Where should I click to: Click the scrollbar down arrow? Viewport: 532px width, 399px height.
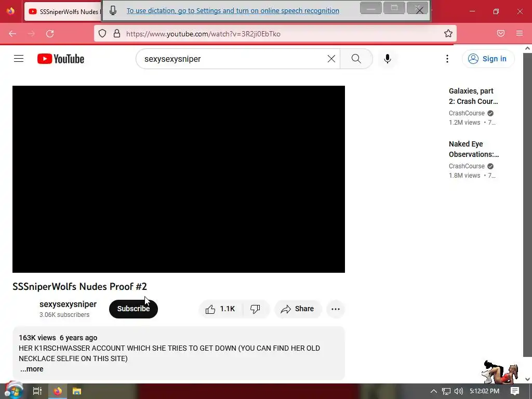(527, 379)
